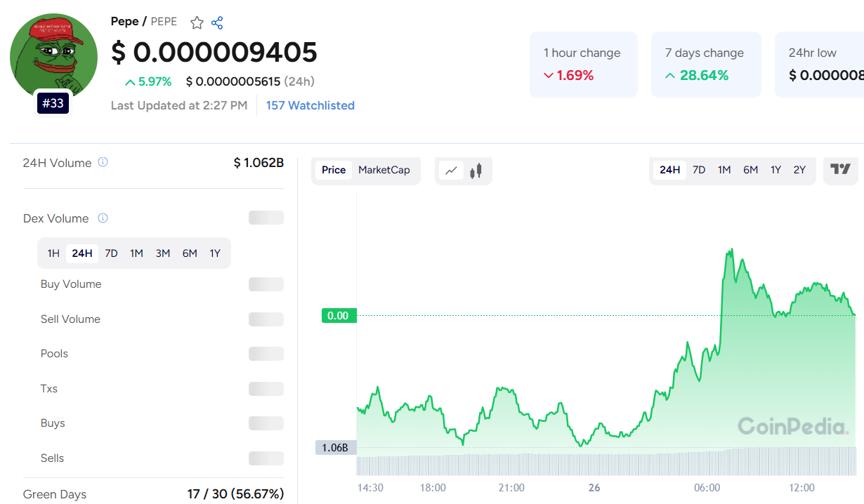Image resolution: width=864 pixels, height=504 pixels.
Task: Switch chart to candlestick view icon
Action: coord(476,170)
